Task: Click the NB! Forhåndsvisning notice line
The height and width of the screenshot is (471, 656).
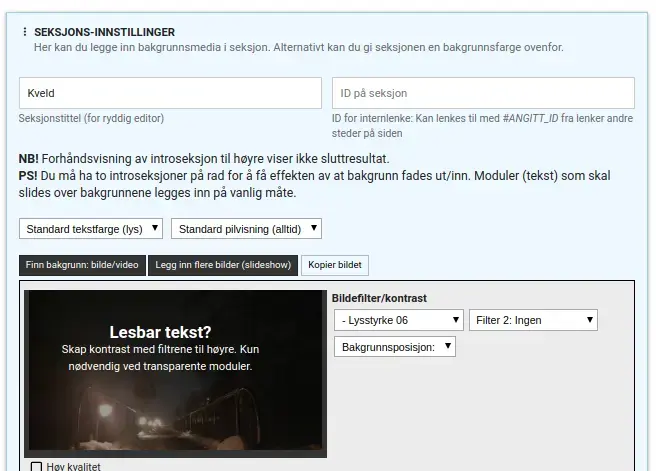Action: [x=204, y=159]
